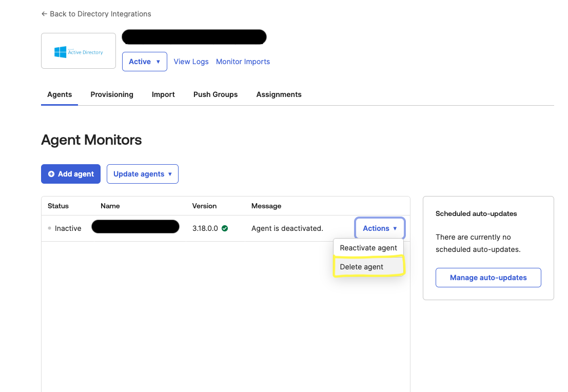This screenshot has width=568, height=392.
Task: Open the Active status dropdown
Action: pyautogui.click(x=144, y=62)
